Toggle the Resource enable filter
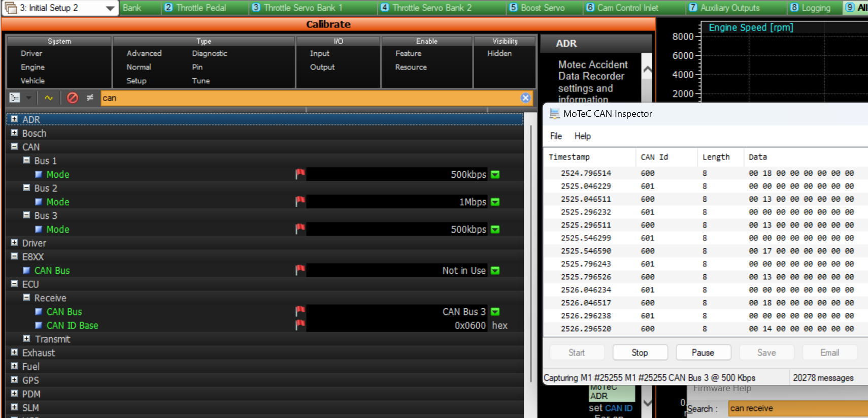 pos(411,67)
